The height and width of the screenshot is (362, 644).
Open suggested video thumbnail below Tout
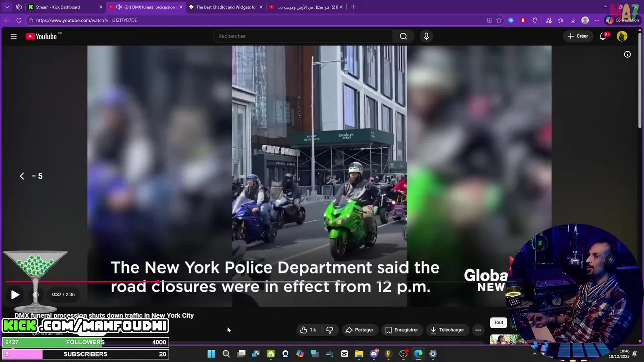pyautogui.click(x=507, y=339)
